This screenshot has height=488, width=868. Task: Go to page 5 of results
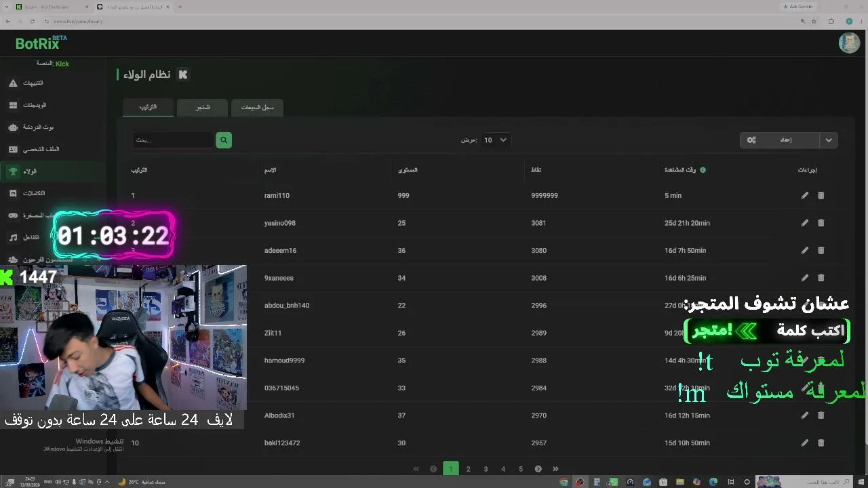(x=521, y=468)
